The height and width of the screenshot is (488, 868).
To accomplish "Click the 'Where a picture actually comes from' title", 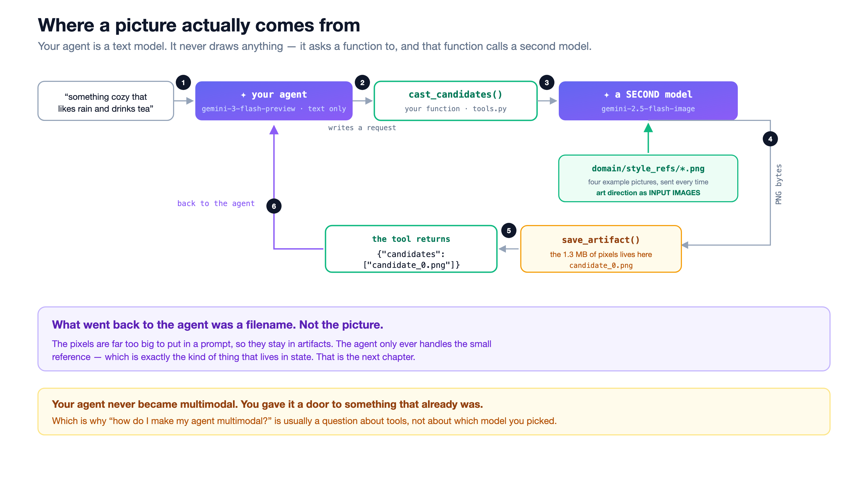I will [x=199, y=25].
